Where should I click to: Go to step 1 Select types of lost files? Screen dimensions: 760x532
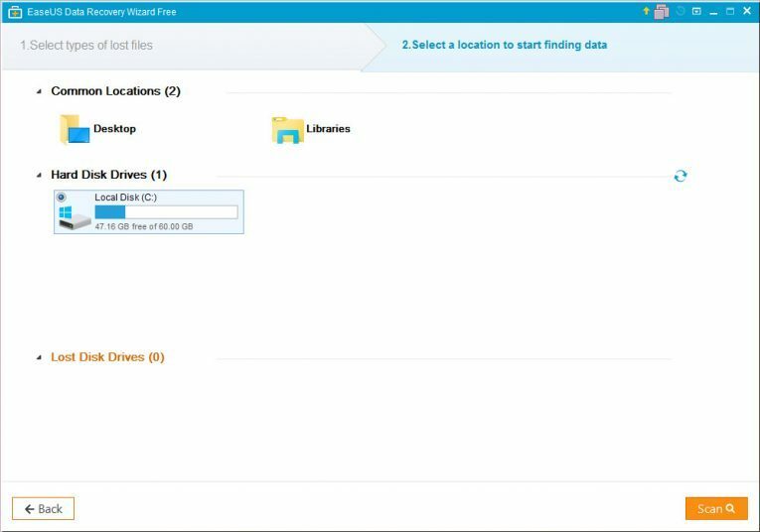click(x=86, y=46)
